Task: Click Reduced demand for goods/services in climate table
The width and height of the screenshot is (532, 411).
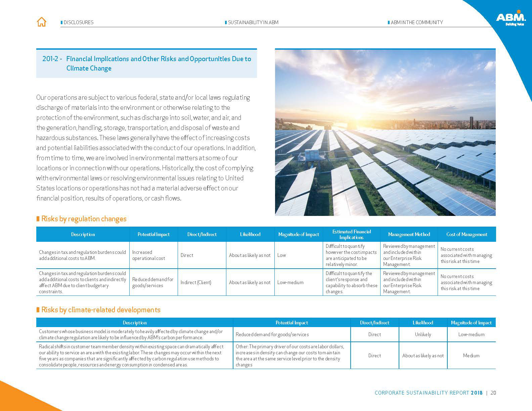Action: pos(292,334)
